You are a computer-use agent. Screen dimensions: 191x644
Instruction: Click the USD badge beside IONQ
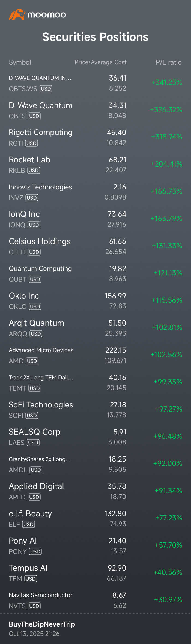click(x=34, y=225)
